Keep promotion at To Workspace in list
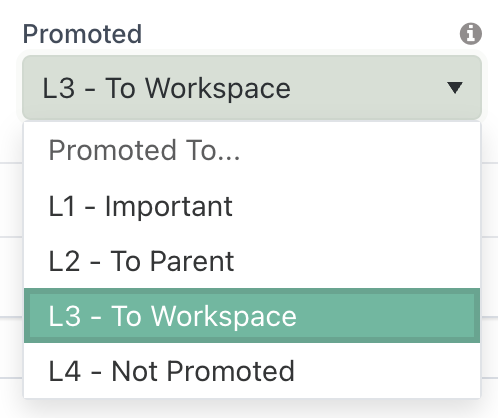Image resolution: width=498 pixels, height=418 pixels. click(x=252, y=316)
